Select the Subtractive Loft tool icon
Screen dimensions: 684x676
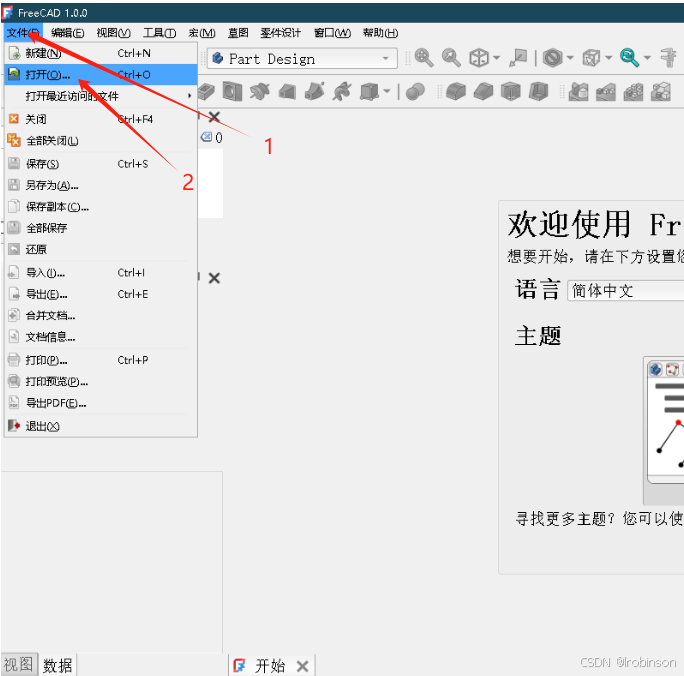pyautogui.click(x=287, y=92)
